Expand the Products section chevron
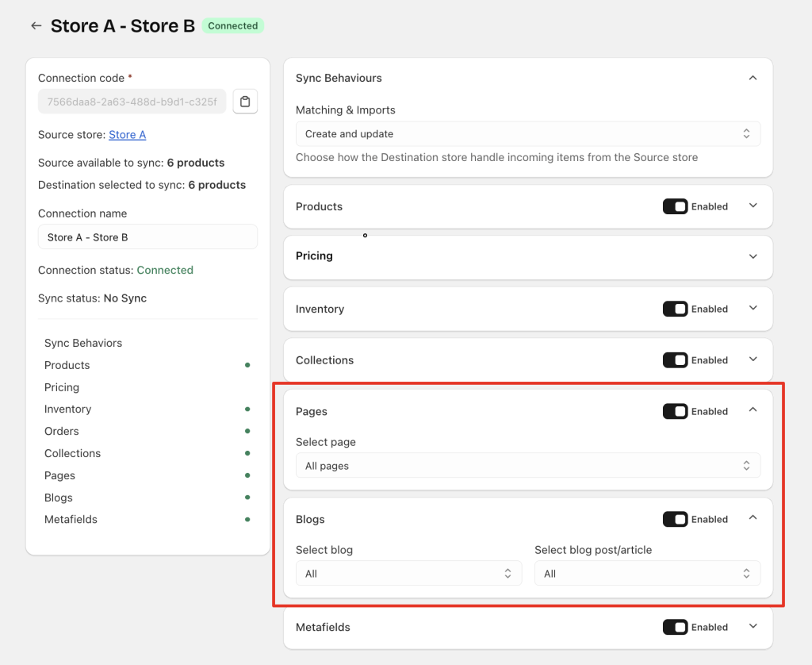 click(753, 206)
